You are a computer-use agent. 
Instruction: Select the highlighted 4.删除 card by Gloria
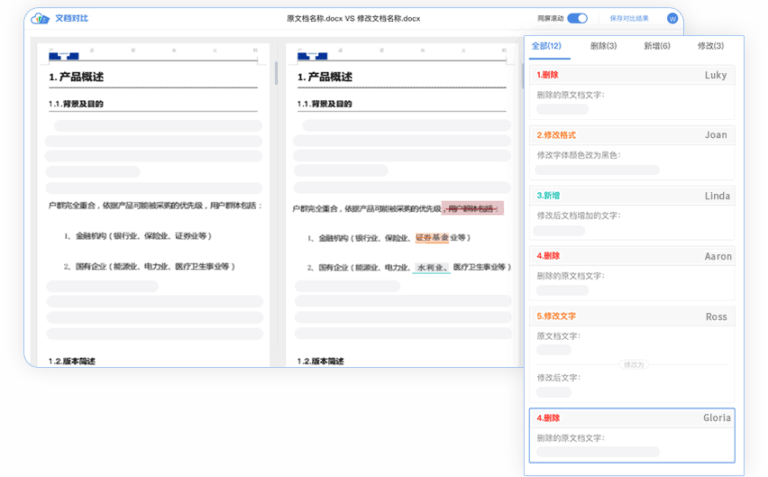coord(632,435)
